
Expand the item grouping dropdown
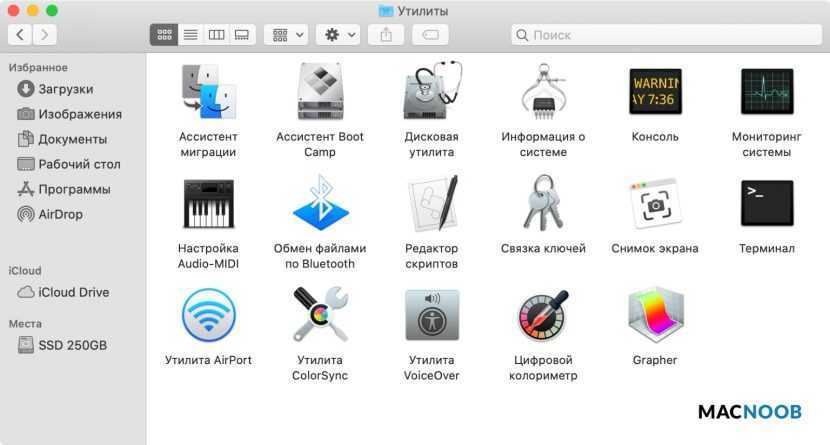[288, 35]
